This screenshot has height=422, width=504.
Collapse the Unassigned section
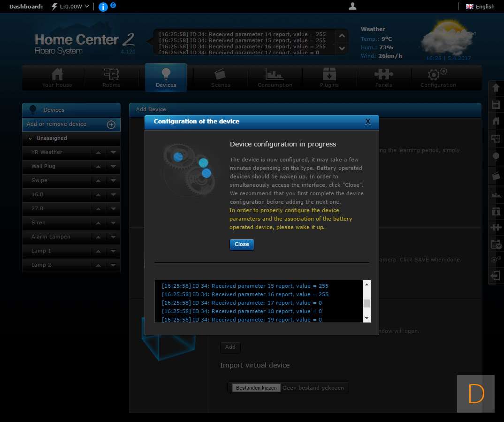[30, 138]
